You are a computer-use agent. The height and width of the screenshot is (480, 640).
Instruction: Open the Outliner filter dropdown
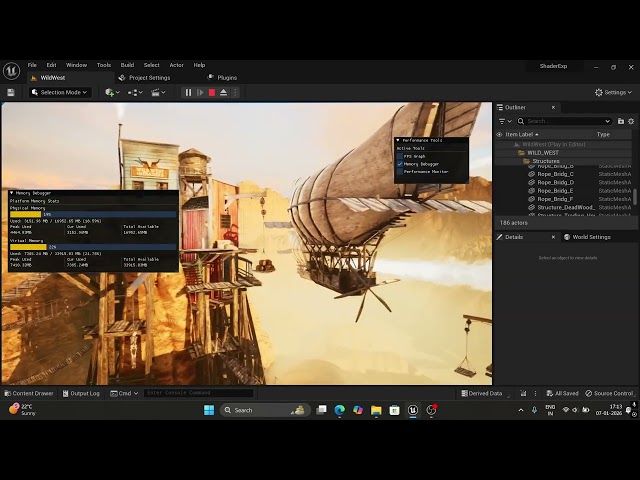505,121
